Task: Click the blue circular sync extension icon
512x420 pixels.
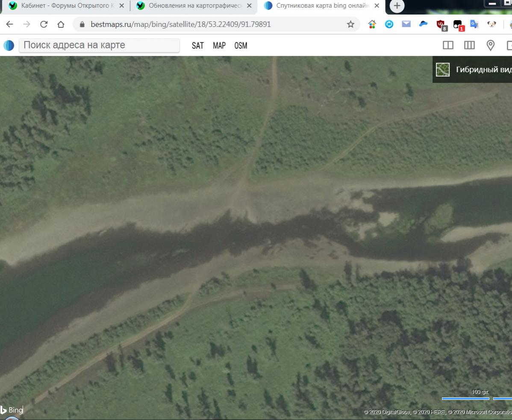Action: point(389,24)
